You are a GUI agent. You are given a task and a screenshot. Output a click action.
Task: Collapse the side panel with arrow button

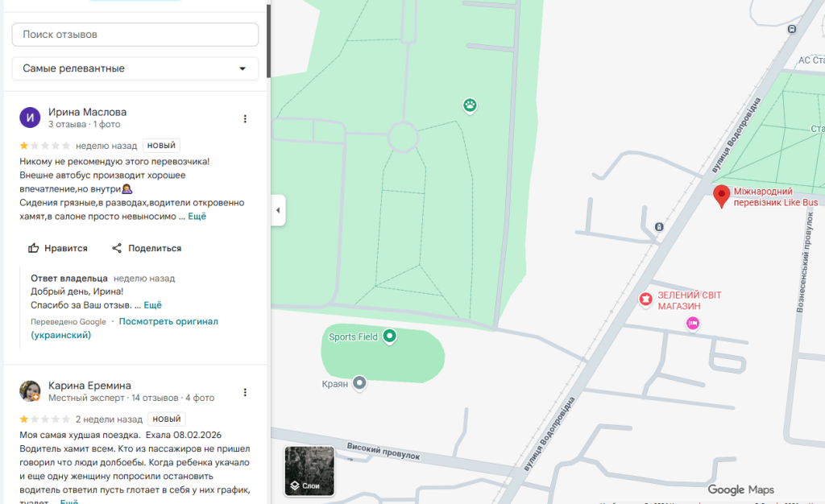(x=278, y=210)
